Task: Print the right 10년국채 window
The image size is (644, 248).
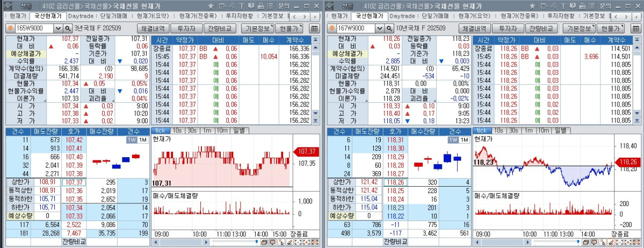Action: [582, 6]
